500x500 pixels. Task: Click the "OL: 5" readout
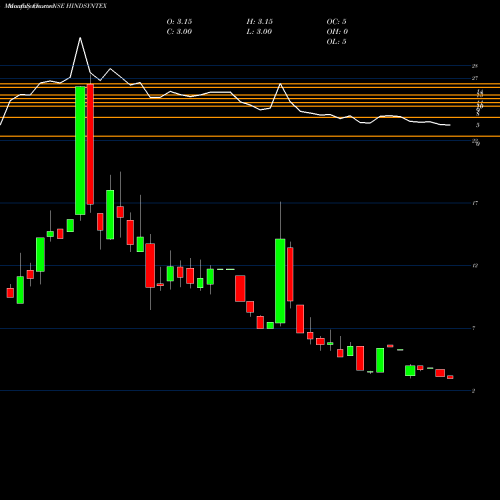point(336,42)
